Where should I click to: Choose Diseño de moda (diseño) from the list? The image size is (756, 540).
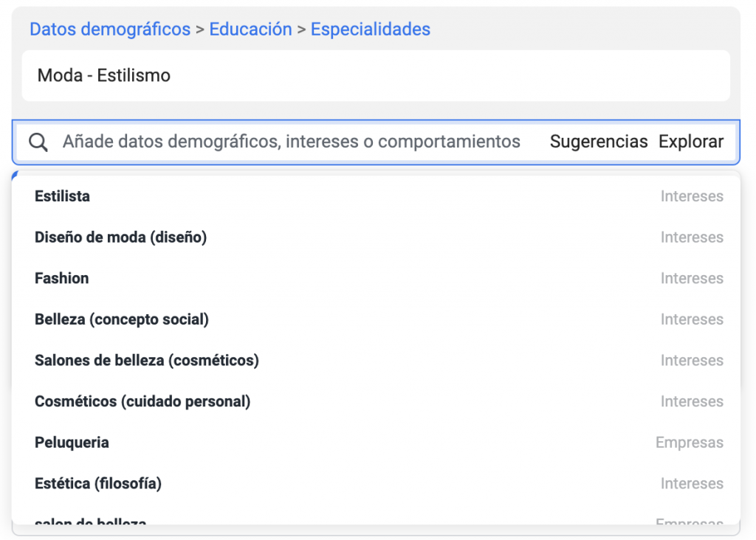tap(120, 237)
